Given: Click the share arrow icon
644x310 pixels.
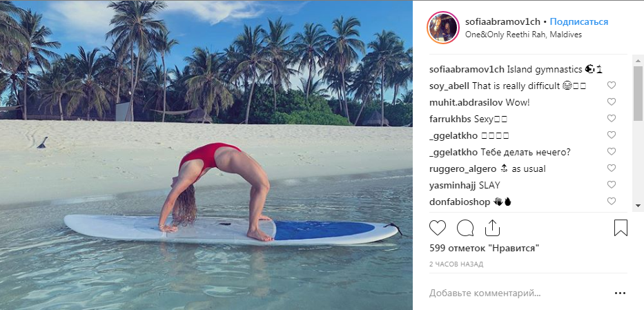Looking at the screenshot, I should pos(492,227).
